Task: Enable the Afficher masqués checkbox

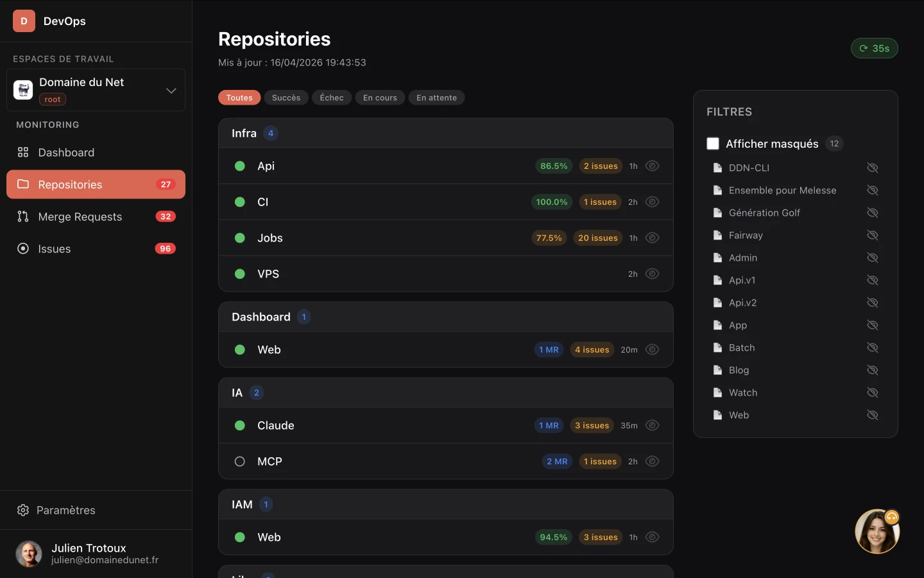Action: point(713,144)
